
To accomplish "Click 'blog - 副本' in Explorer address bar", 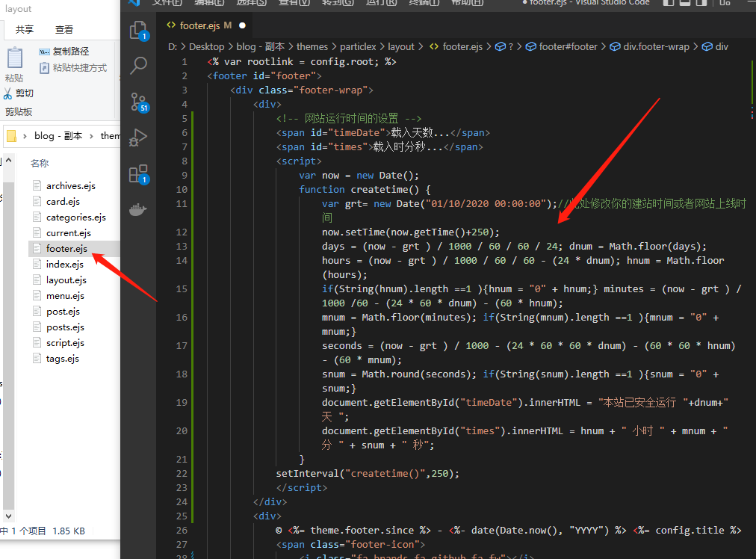I will click(x=58, y=136).
